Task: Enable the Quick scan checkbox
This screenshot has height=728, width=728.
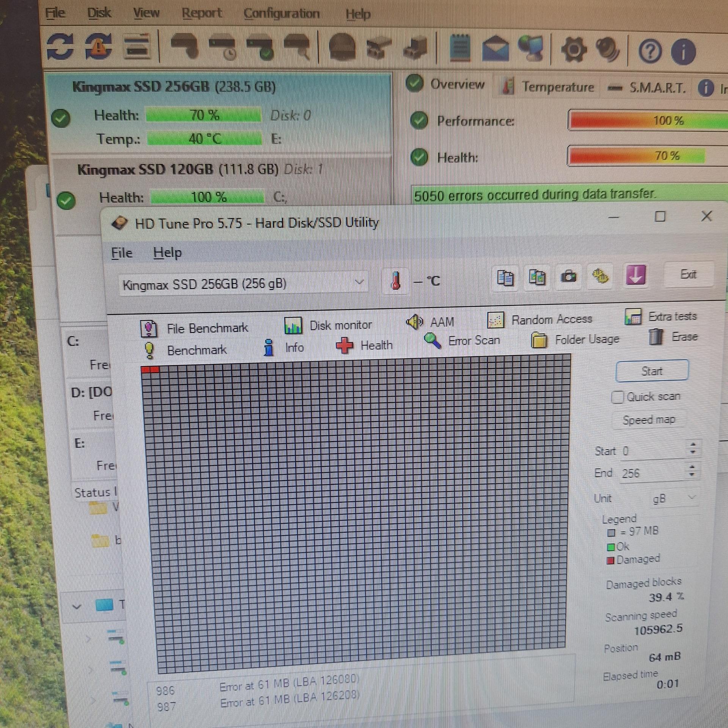Action: click(617, 397)
